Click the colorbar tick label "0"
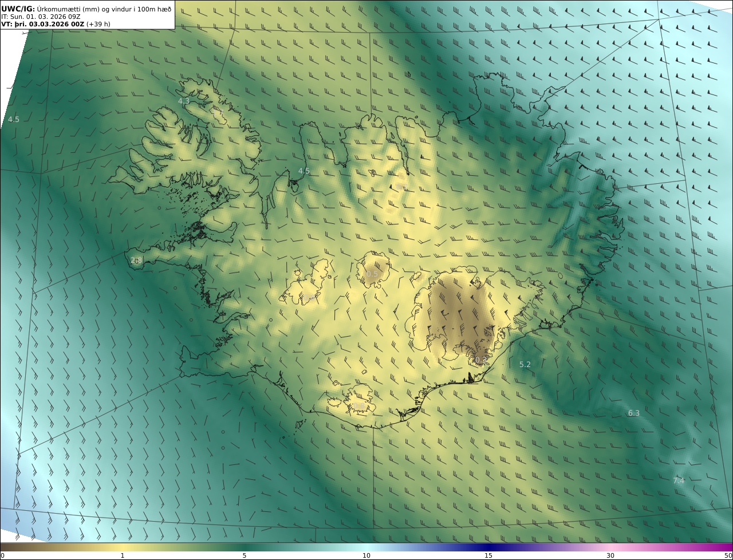Viewport: 733px width, 560px height. tap(2, 555)
